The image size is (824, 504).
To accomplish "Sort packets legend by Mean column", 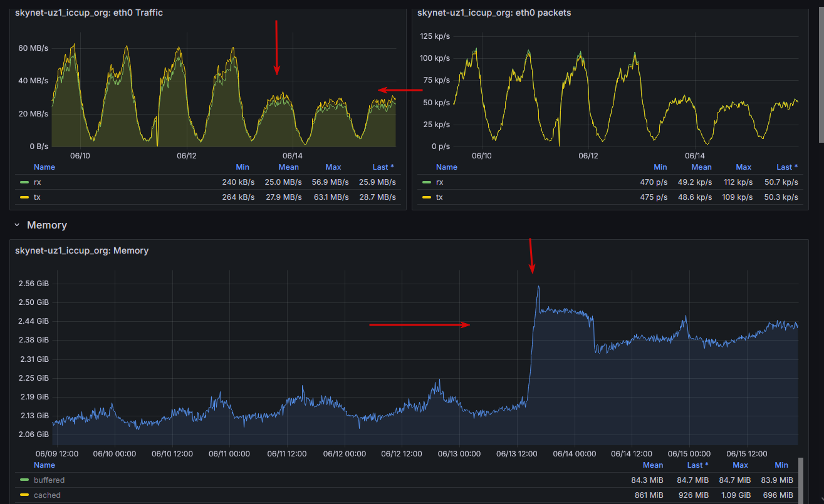I will (x=701, y=167).
